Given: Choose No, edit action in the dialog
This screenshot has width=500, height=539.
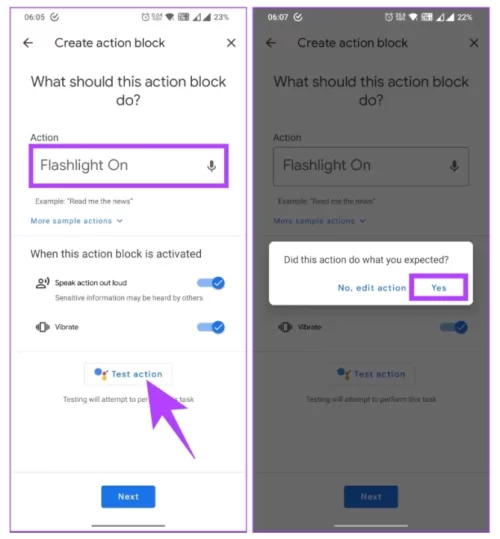Looking at the screenshot, I should [x=372, y=288].
